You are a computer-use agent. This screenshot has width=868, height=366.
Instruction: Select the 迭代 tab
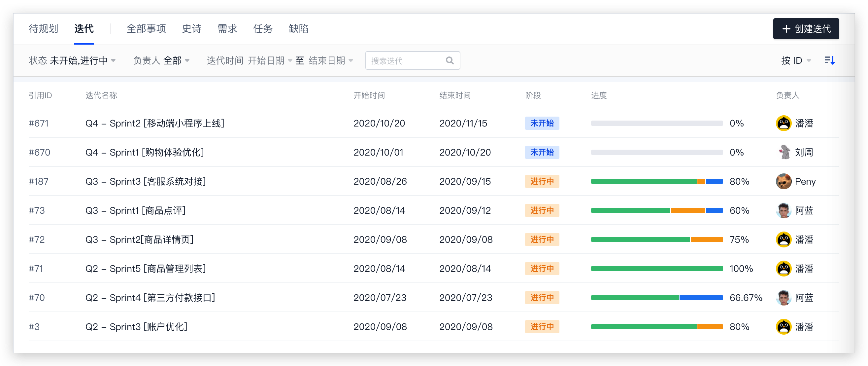click(84, 29)
